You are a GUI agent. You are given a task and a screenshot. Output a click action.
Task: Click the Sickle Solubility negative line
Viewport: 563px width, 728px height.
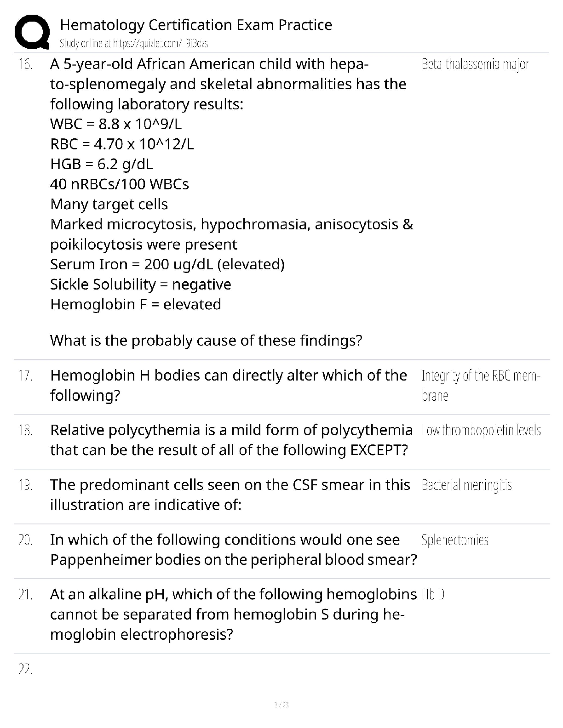(x=141, y=284)
